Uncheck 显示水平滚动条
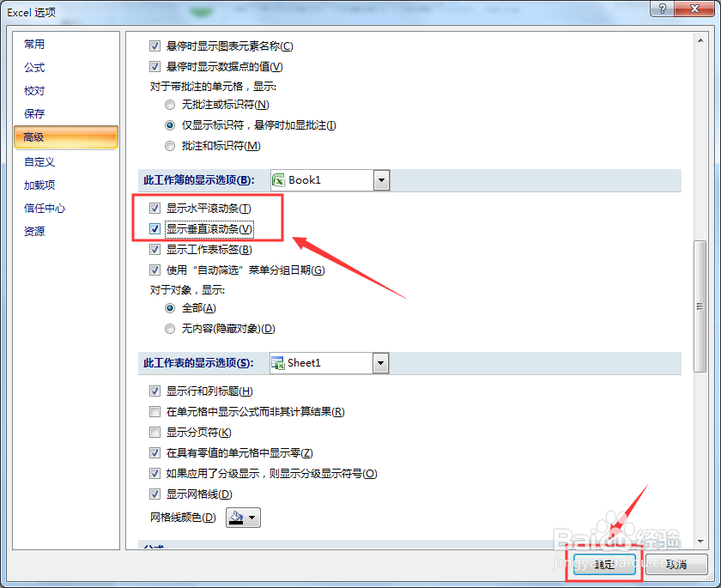 [154, 209]
